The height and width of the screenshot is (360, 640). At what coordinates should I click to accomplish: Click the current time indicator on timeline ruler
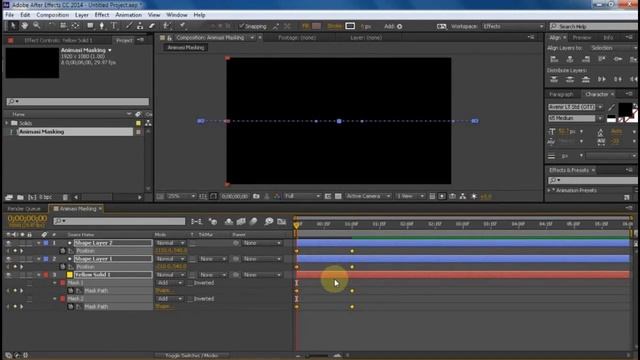tap(296, 224)
